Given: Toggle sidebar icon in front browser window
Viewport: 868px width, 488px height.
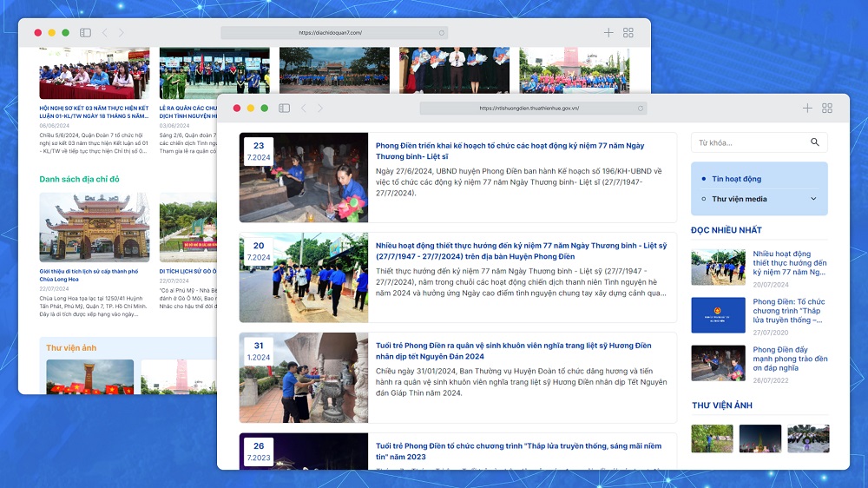Looking at the screenshot, I should 285,109.
